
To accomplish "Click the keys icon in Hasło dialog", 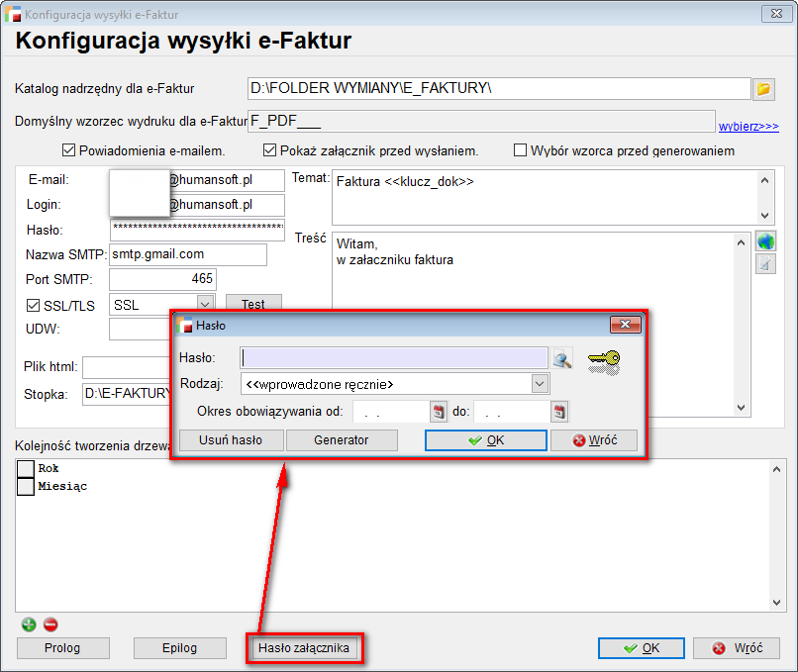I will coord(604,362).
